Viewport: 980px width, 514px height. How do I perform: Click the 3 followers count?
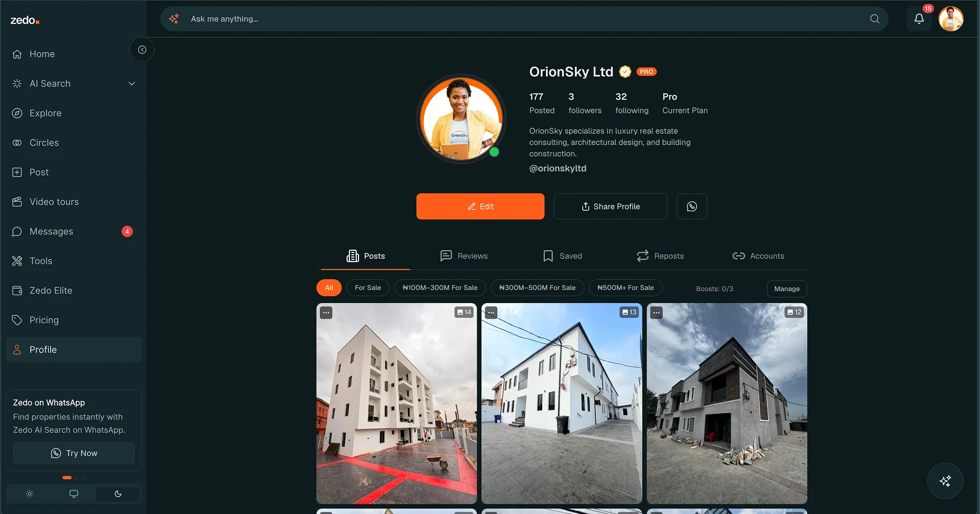[x=585, y=103]
